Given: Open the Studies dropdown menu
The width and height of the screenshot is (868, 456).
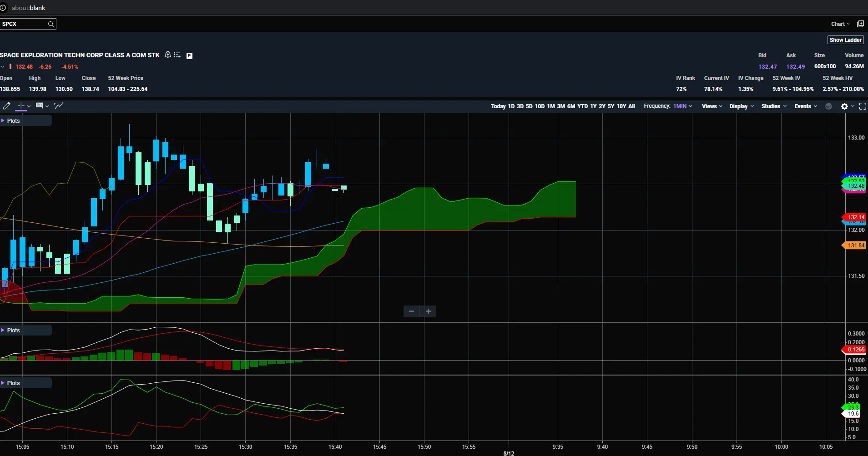Looking at the screenshot, I should (774, 106).
